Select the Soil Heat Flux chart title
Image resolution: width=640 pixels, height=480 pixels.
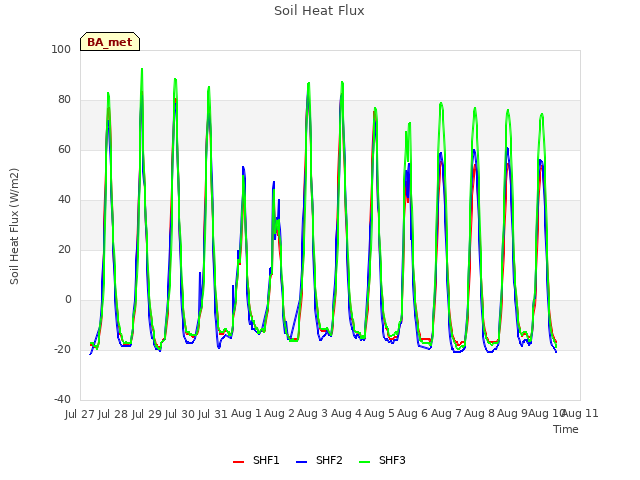tap(319, 11)
